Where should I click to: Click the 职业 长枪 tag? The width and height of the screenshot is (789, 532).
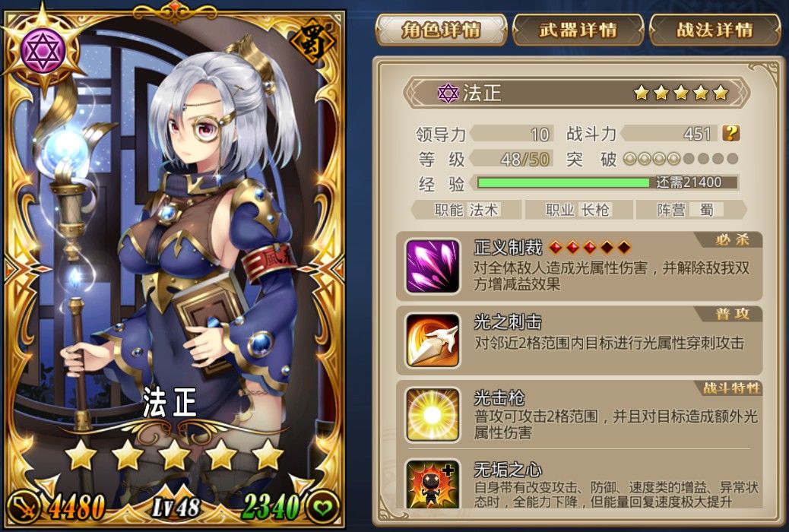tap(578, 209)
